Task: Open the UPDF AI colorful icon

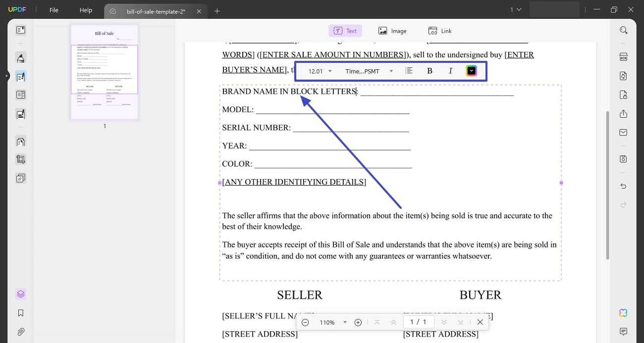Action: (x=623, y=313)
